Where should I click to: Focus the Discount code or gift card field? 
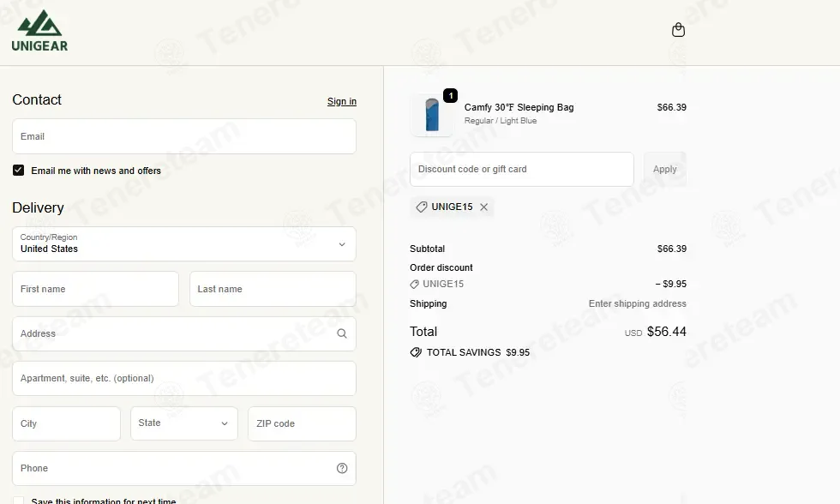click(x=522, y=169)
